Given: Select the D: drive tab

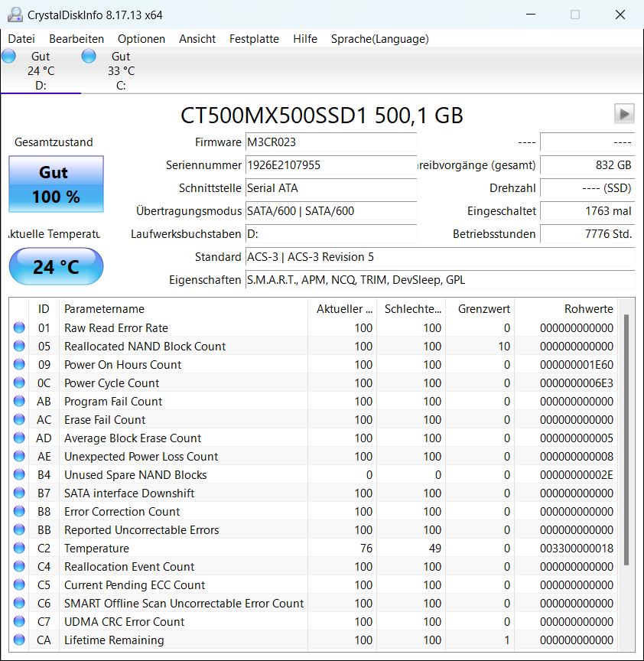Looking at the screenshot, I should click(41, 71).
